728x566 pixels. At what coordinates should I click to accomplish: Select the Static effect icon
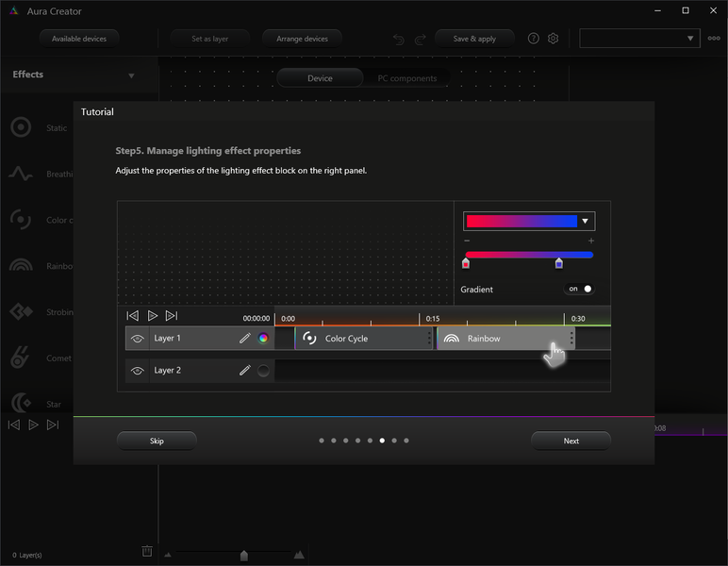tap(21, 127)
